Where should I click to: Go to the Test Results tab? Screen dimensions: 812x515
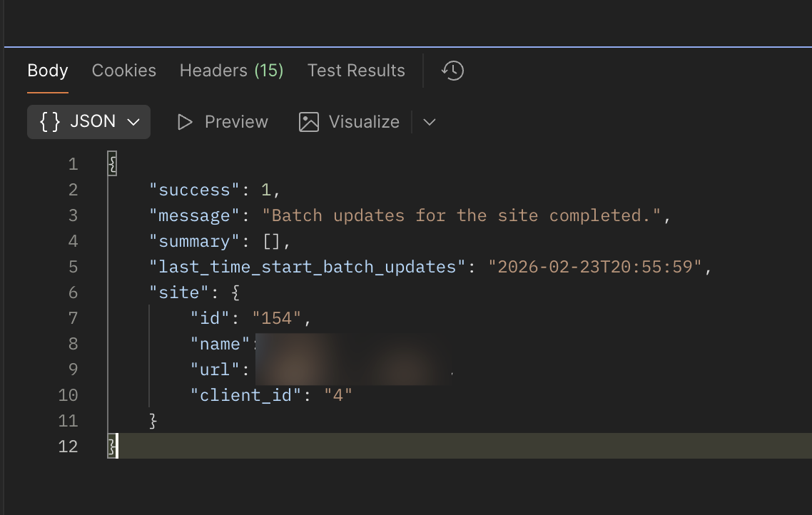[356, 71]
